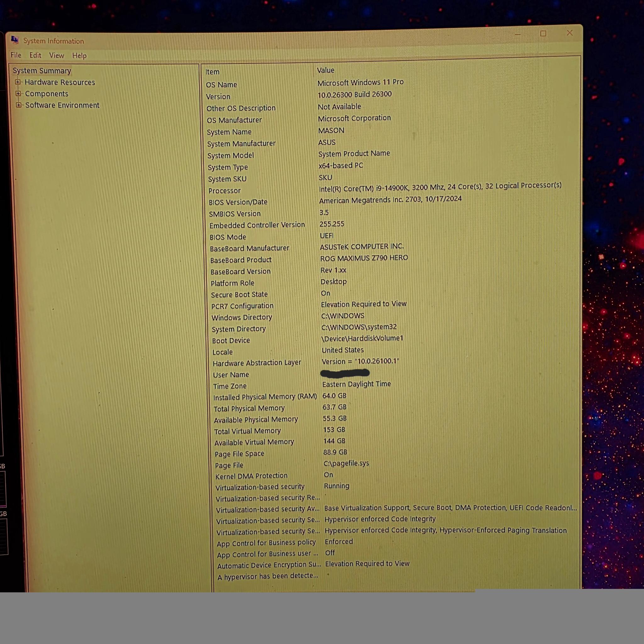Select the BIOS Version/Date row label
Image resolution: width=644 pixels, height=644 pixels.
click(x=238, y=202)
